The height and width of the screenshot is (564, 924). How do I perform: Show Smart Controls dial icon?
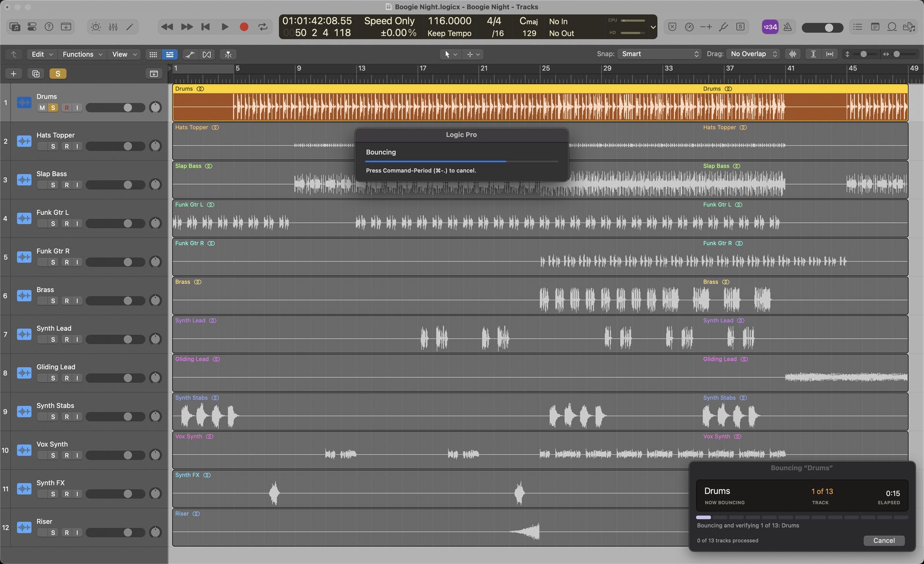(96, 27)
